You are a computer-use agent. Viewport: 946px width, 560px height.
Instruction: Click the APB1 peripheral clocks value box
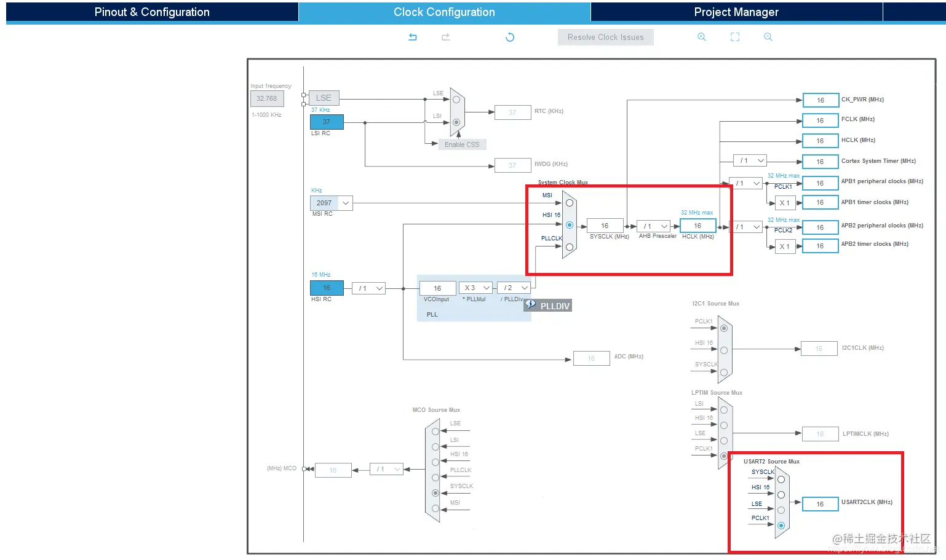click(821, 183)
